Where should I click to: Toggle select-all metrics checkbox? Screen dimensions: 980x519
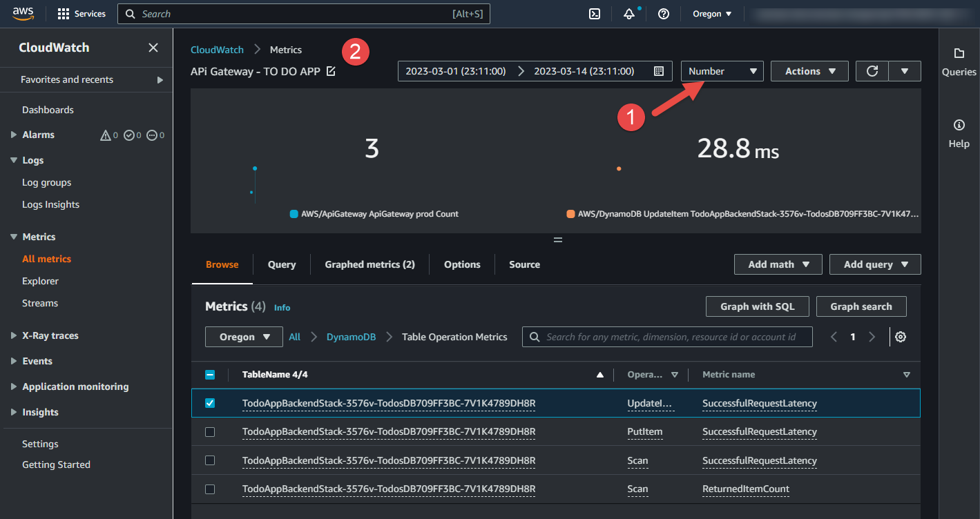[x=210, y=375]
